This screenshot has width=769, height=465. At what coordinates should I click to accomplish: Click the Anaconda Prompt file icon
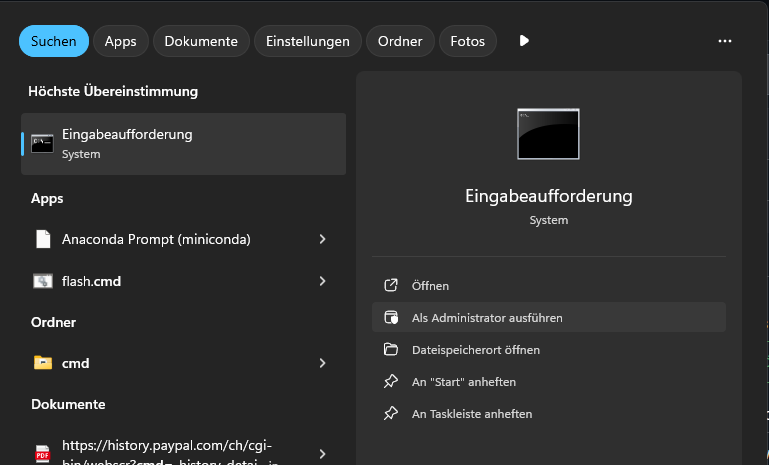(43, 239)
